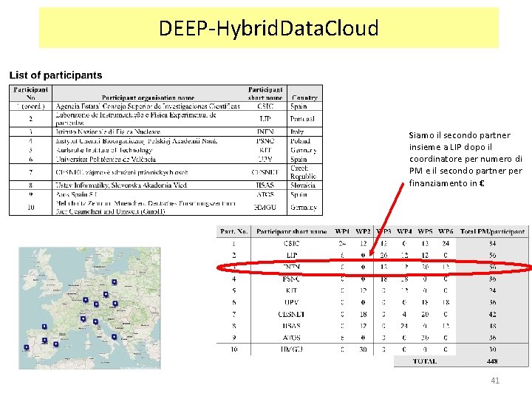Click the northernmost marker on the map

115,282
